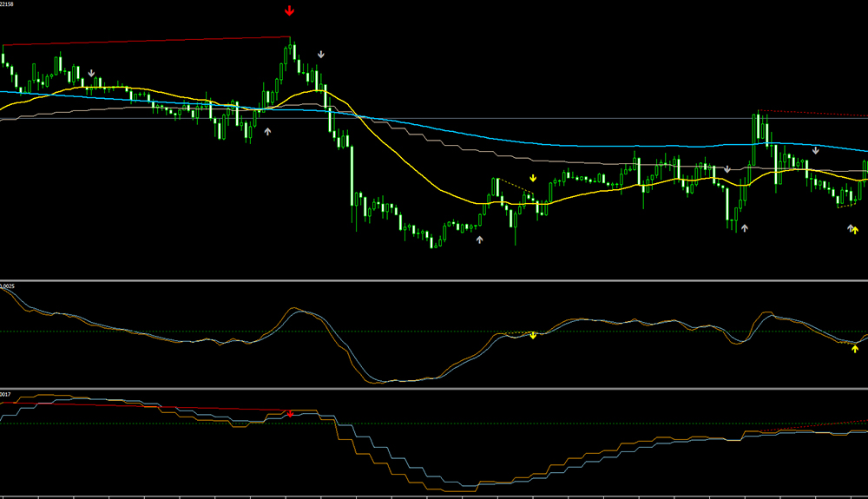Select the gray down arrow just right of the peak candle

click(x=320, y=55)
